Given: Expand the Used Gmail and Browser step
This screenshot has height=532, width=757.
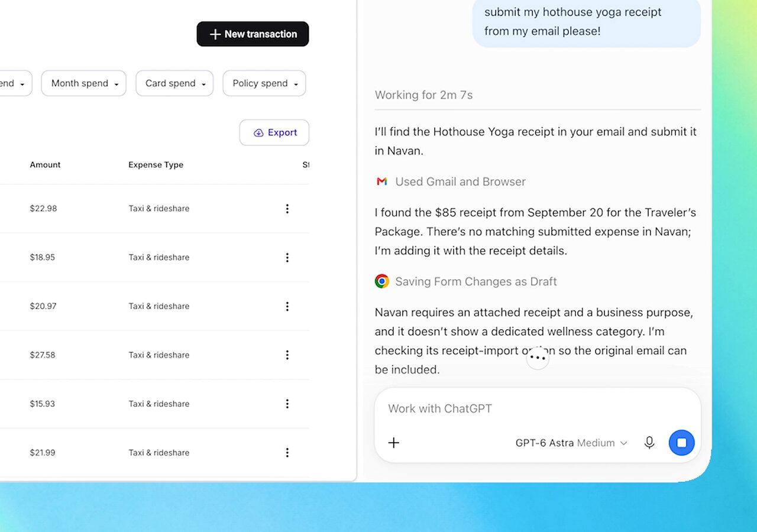Looking at the screenshot, I should tap(451, 182).
